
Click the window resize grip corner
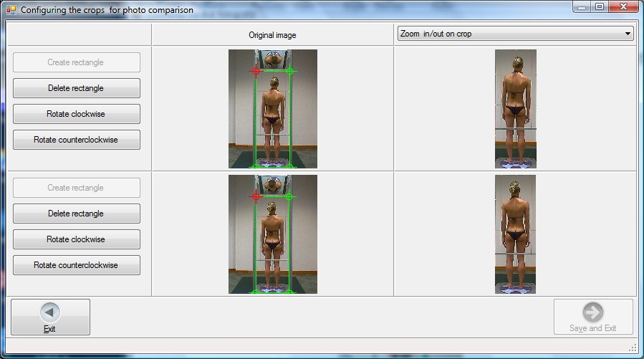coord(633,348)
